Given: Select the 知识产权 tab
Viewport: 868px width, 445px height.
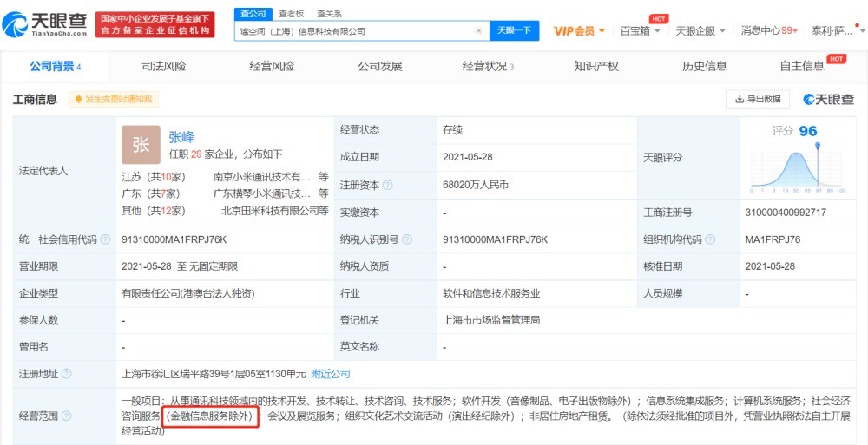Looking at the screenshot, I should pyautogui.click(x=596, y=67).
